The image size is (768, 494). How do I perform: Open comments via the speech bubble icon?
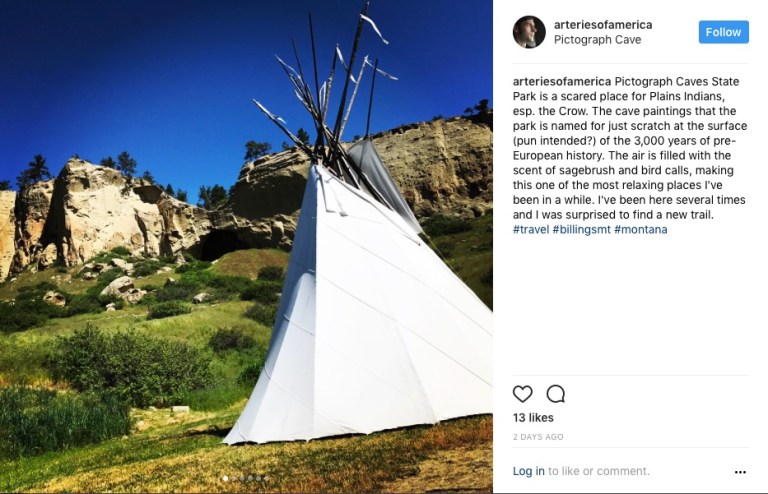(555, 394)
